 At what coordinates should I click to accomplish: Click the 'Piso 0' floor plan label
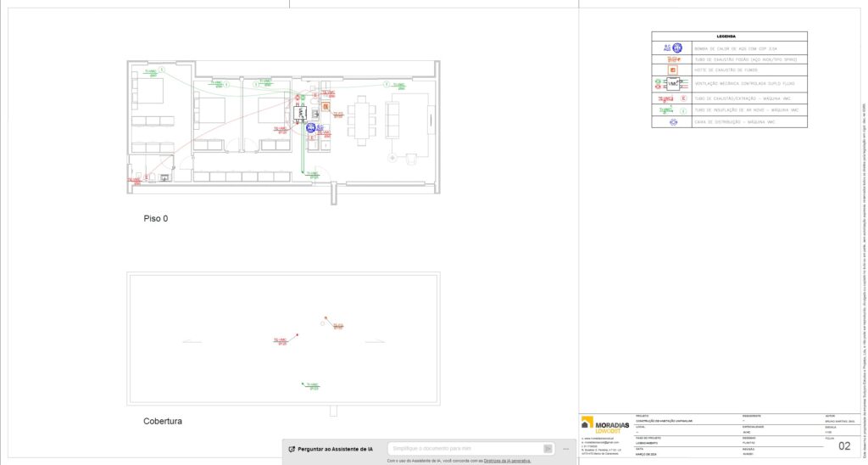pos(156,218)
